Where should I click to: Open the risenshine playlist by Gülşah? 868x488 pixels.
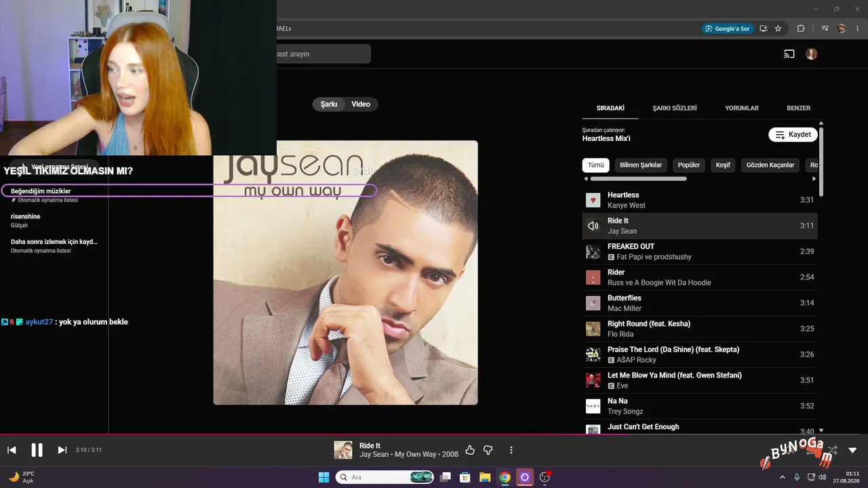click(54, 220)
